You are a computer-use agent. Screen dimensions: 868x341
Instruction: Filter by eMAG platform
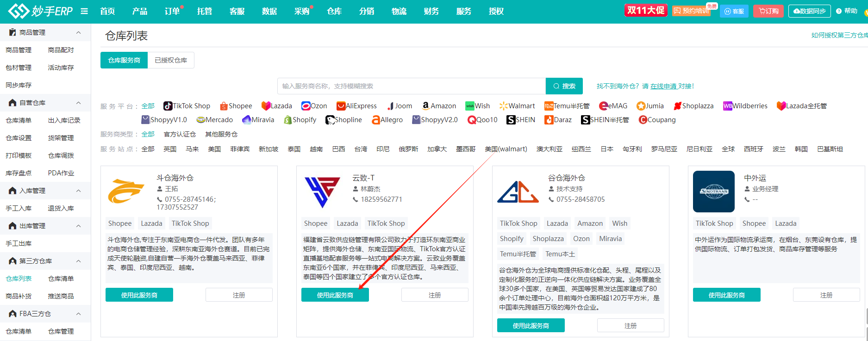(x=613, y=106)
